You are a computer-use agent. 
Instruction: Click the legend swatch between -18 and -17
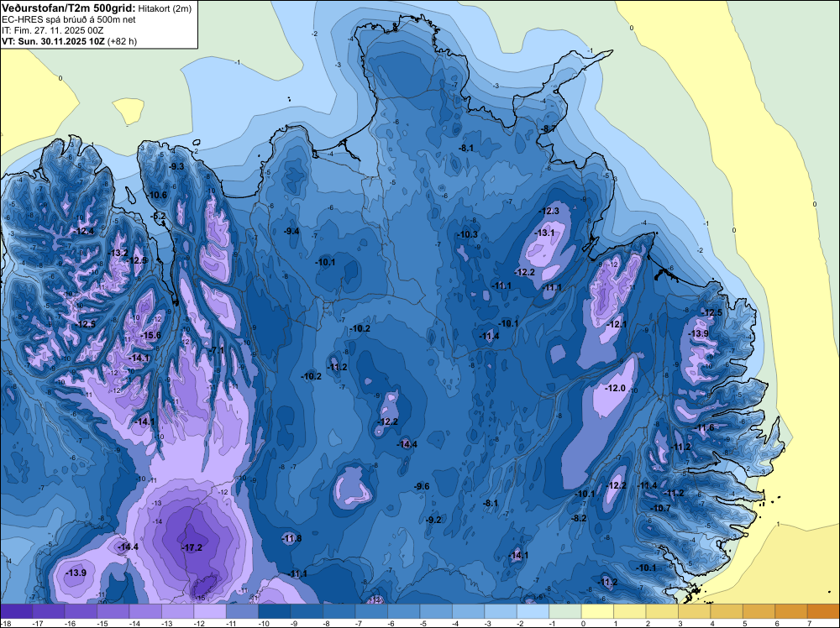[16, 611]
